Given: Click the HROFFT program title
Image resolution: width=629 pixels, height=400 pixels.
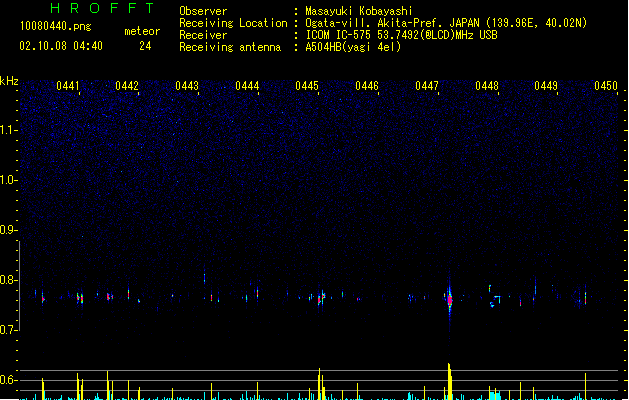Looking at the screenshot, I should tap(102, 8).
